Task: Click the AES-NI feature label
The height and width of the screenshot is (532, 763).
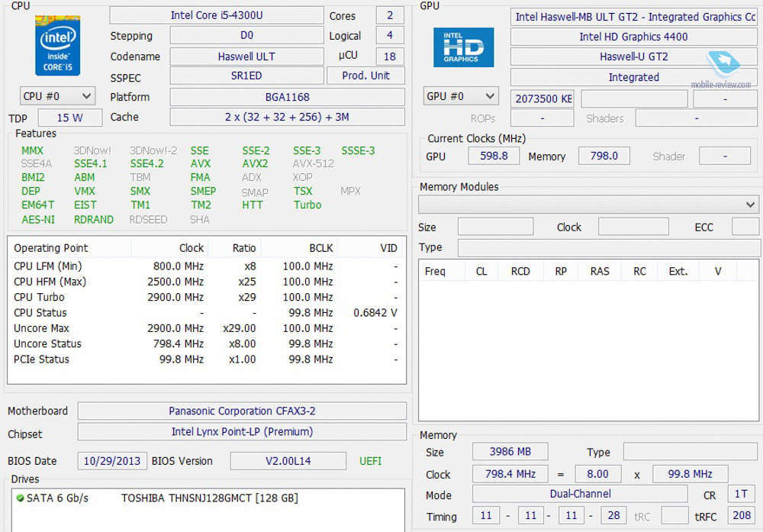Action: point(38,220)
